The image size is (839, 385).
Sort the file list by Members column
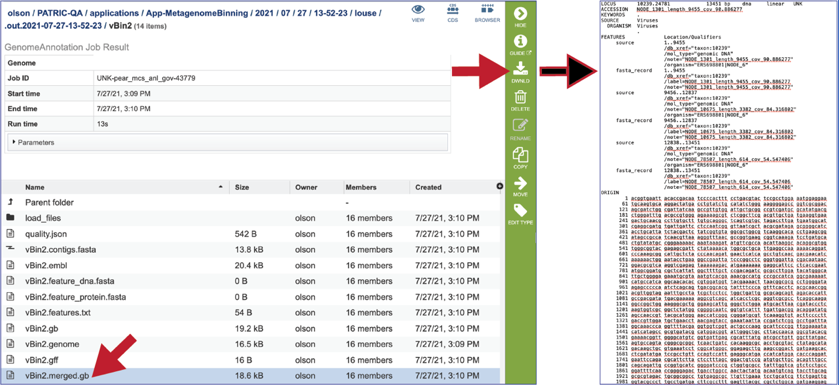coord(361,188)
